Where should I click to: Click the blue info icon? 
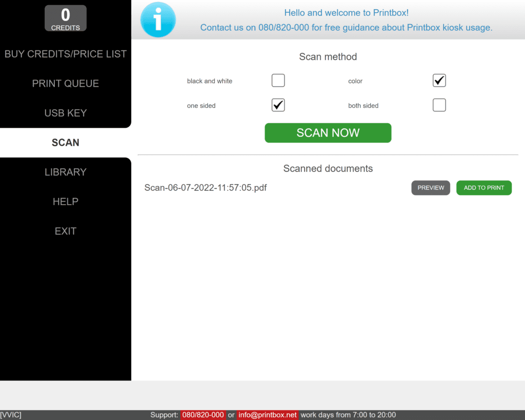pyautogui.click(x=158, y=19)
